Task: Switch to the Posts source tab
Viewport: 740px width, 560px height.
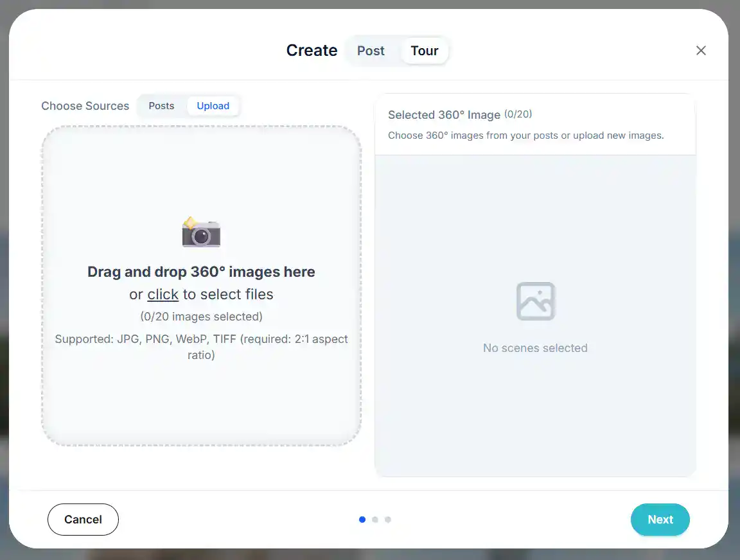Action: tap(161, 106)
